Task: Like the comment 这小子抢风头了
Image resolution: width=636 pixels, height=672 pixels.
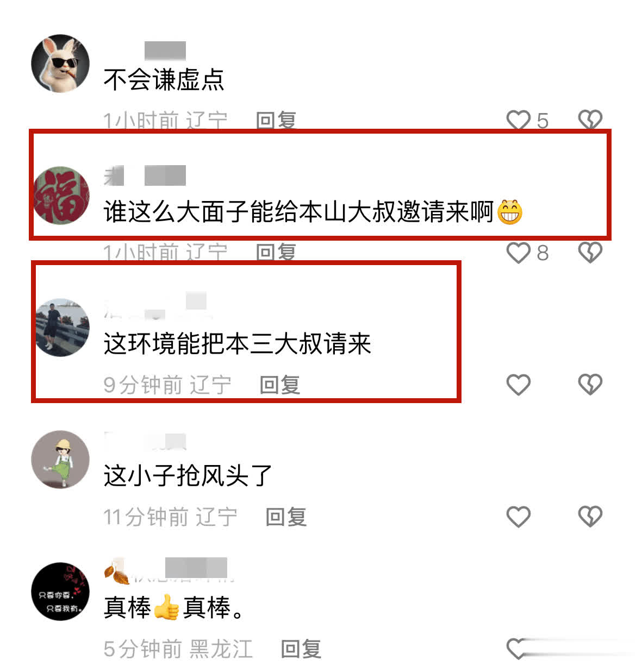Action: click(x=518, y=517)
